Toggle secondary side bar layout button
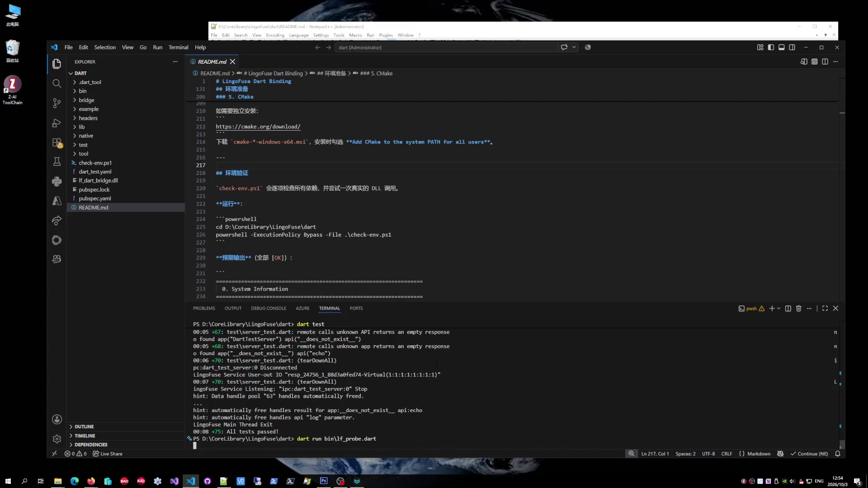 tap(792, 47)
